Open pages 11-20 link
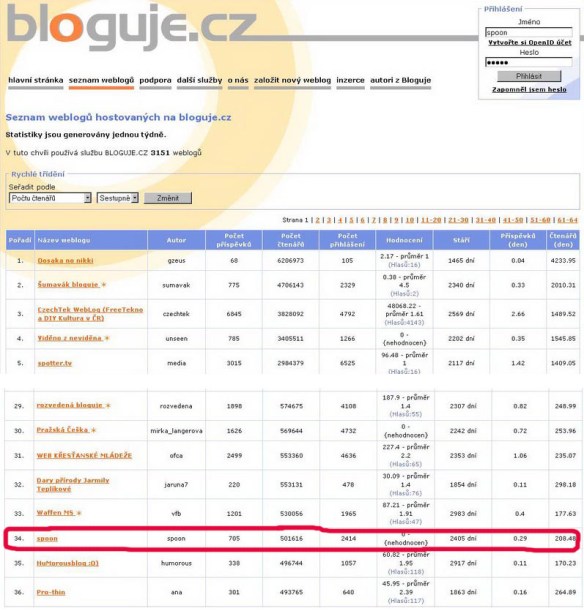This screenshot has width=584, height=611. coord(431,220)
